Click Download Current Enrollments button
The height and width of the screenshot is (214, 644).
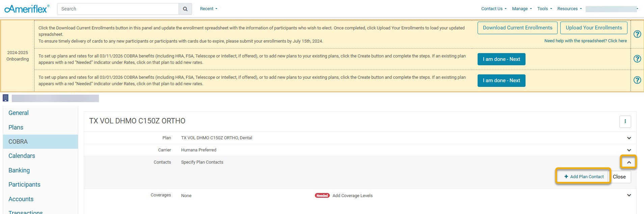pyautogui.click(x=517, y=28)
